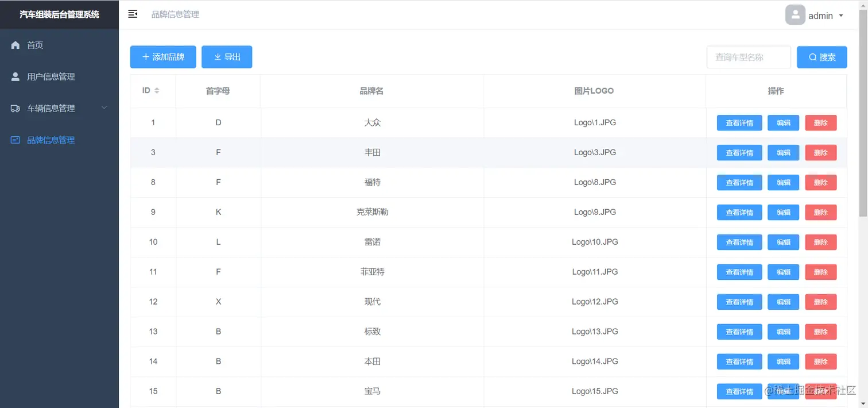Screen dimensions: 868x408
Task: Click the Logo\15.JPG cell
Action: (595, 391)
